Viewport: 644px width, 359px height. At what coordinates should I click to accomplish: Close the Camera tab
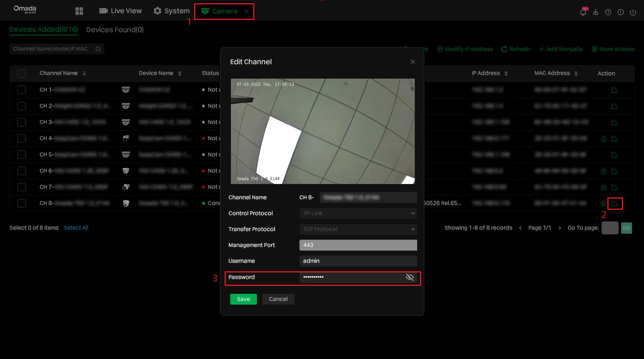[246, 11]
